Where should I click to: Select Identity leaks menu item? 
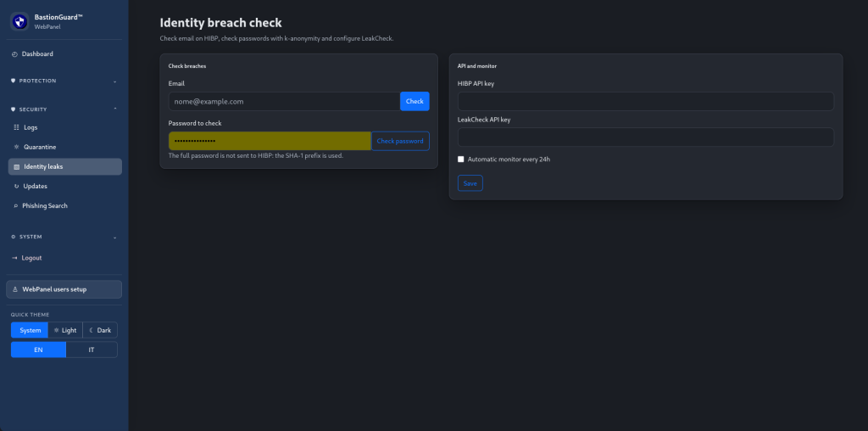[x=64, y=167]
